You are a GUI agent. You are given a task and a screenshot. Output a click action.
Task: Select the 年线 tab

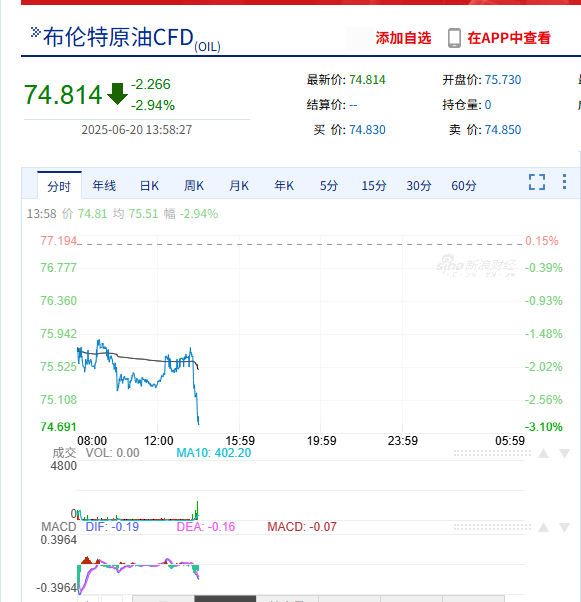[x=104, y=186]
